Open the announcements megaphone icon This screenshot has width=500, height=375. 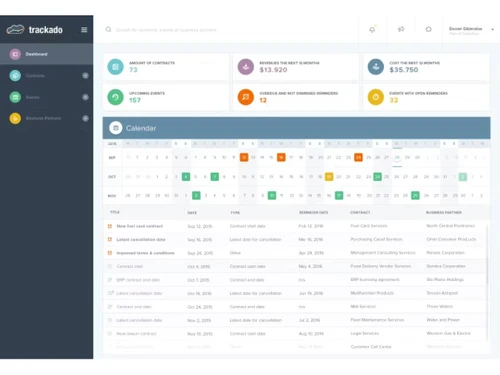(401, 29)
